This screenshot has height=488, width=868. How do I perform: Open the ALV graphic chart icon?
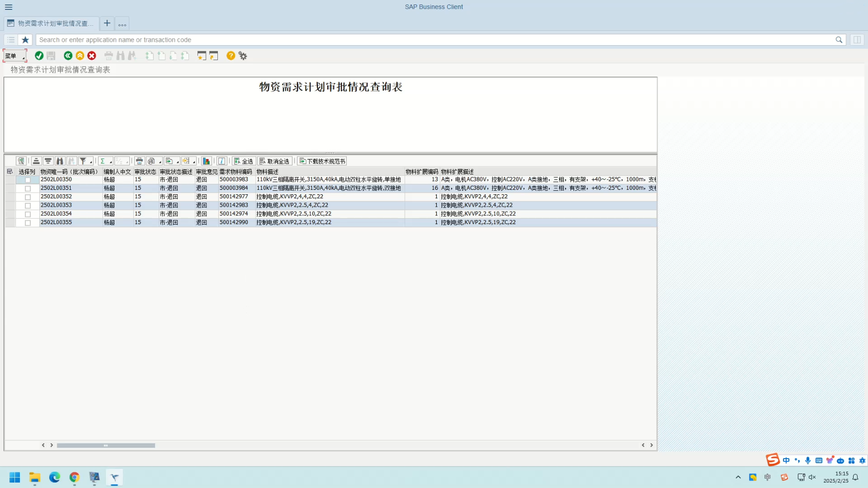click(206, 161)
